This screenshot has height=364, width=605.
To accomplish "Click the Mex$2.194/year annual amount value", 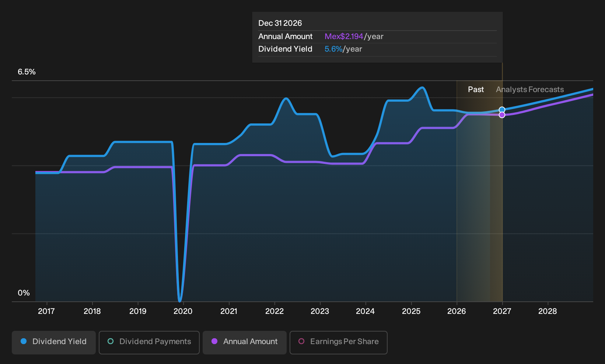I will click(x=354, y=36).
